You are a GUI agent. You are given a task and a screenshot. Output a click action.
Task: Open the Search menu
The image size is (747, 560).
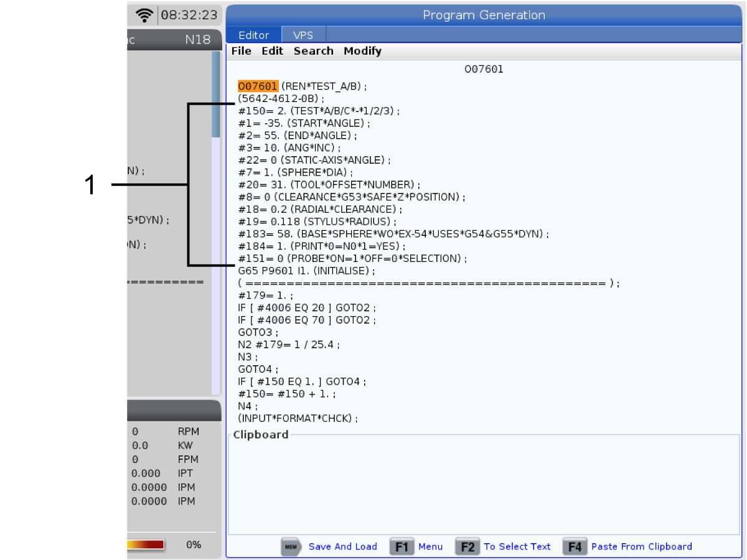[313, 51]
